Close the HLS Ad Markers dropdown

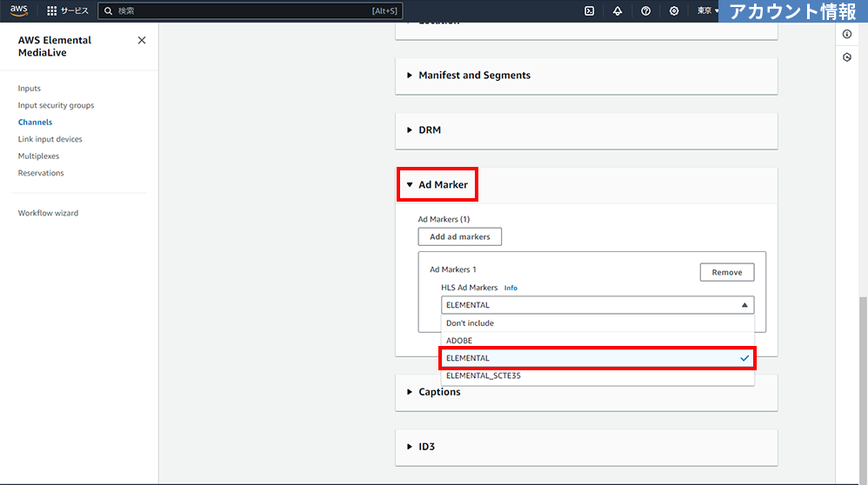[598, 305]
